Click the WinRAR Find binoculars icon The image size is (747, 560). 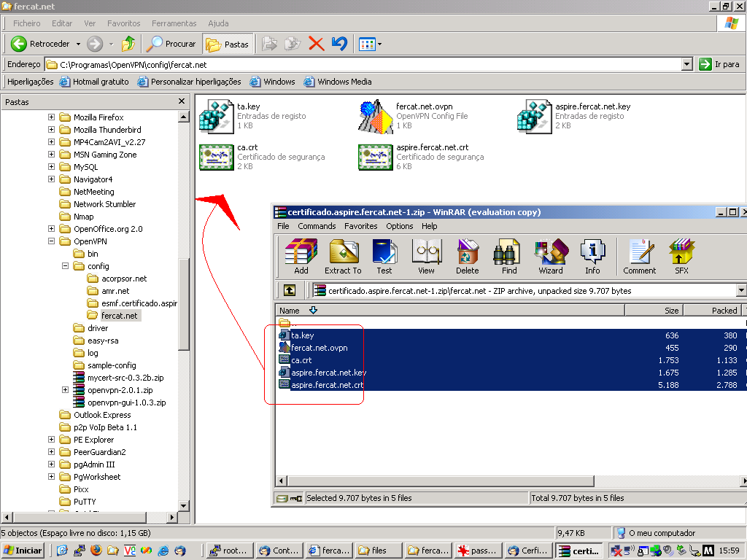[509, 256]
